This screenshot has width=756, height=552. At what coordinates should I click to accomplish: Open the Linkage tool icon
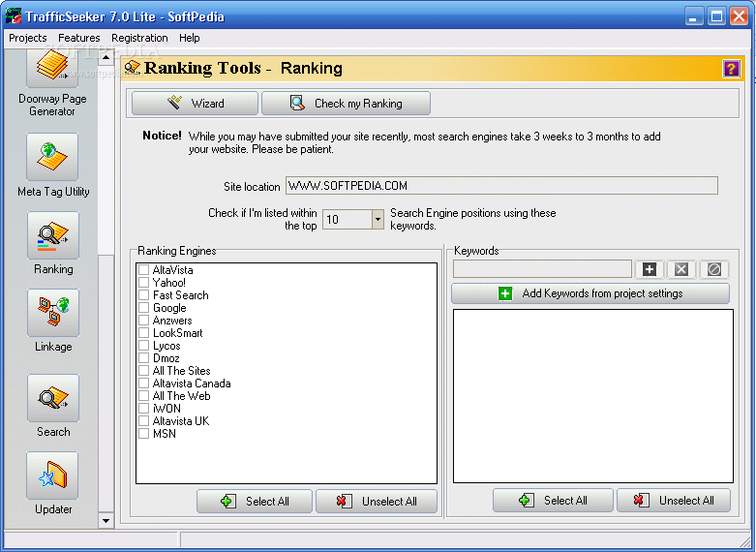pyautogui.click(x=53, y=313)
